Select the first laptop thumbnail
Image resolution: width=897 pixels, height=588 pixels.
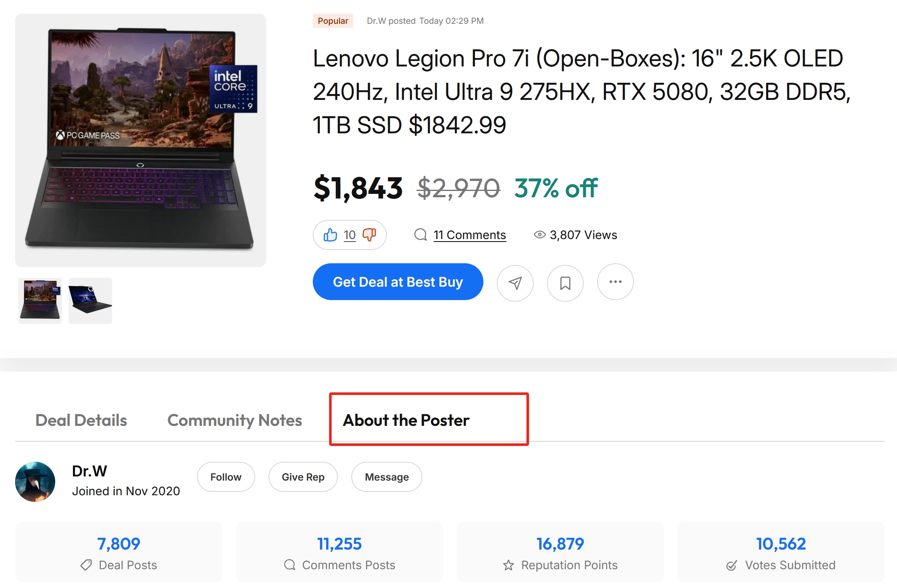(x=40, y=300)
